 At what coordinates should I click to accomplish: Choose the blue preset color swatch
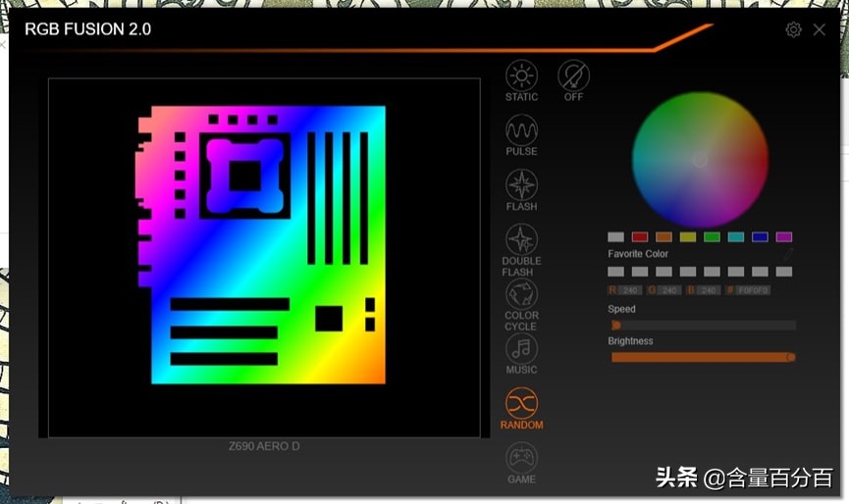tap(760, 237)
